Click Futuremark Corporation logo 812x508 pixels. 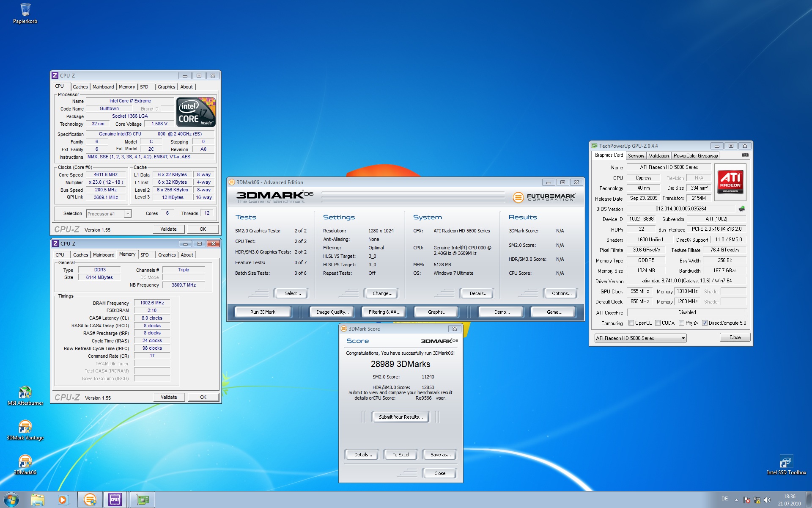point(544,197)
